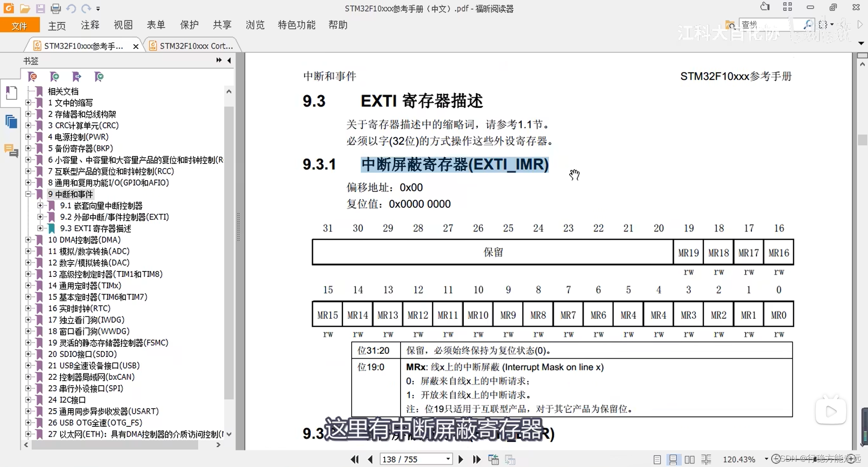Open the 文件 menu

(x=19, y=26)
